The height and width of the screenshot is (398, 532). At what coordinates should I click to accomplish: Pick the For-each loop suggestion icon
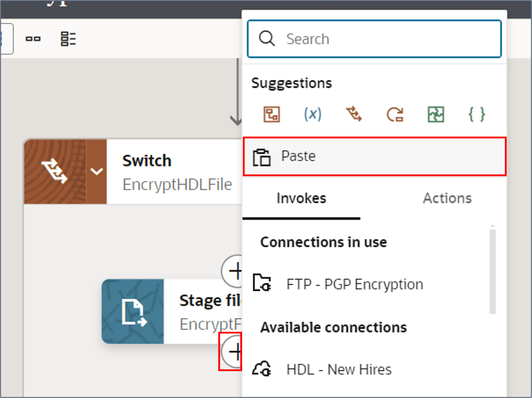(x=395, y=114)
